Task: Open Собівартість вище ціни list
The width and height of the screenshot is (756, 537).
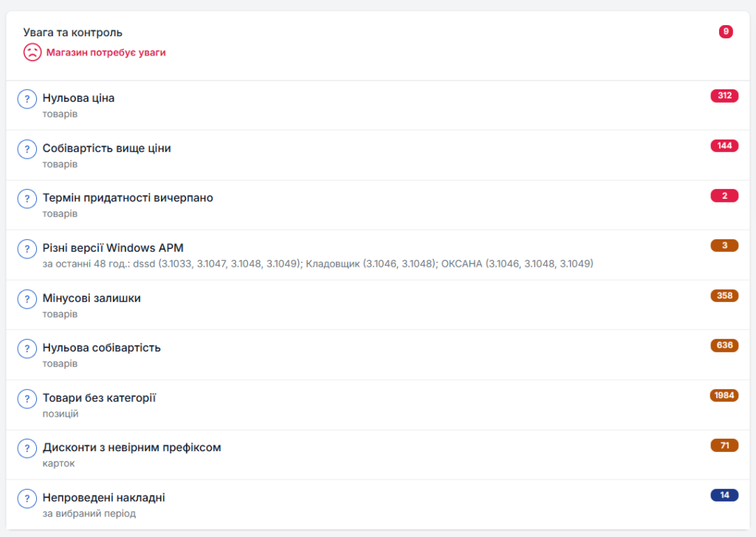Action: pyautogui.click(x=106, y=148)
